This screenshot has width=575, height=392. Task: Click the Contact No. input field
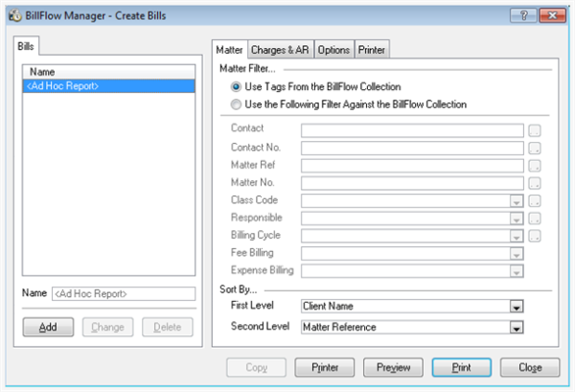(x=412, y=149)
